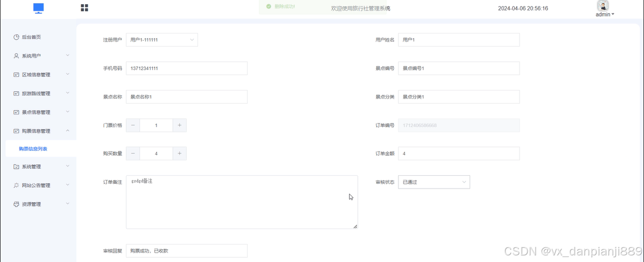This screenshot has width=644, height=262.
Task: Open the 注册用户 dropdown
Action: [x=162, y=40]
